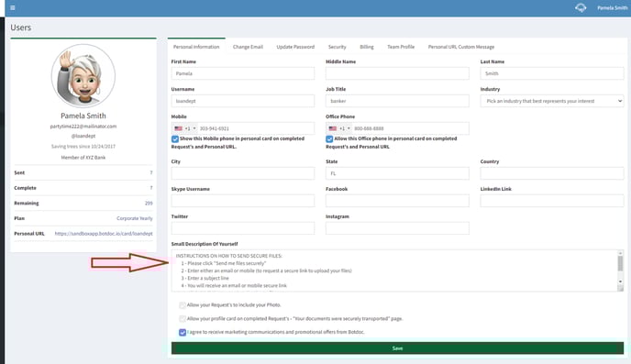Click the Skype Username field

click(243, 201)
